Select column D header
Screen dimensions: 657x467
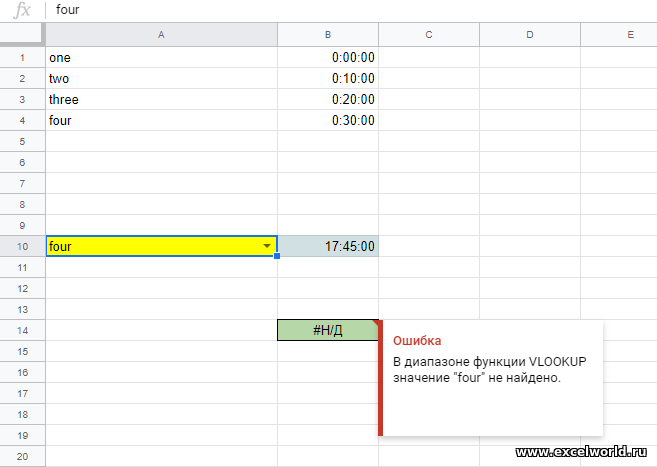click(530, 35)
